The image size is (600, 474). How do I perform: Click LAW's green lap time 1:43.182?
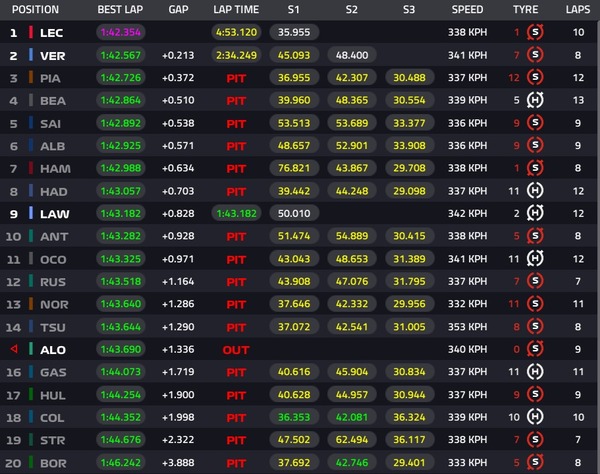click(x=236, y=213)
